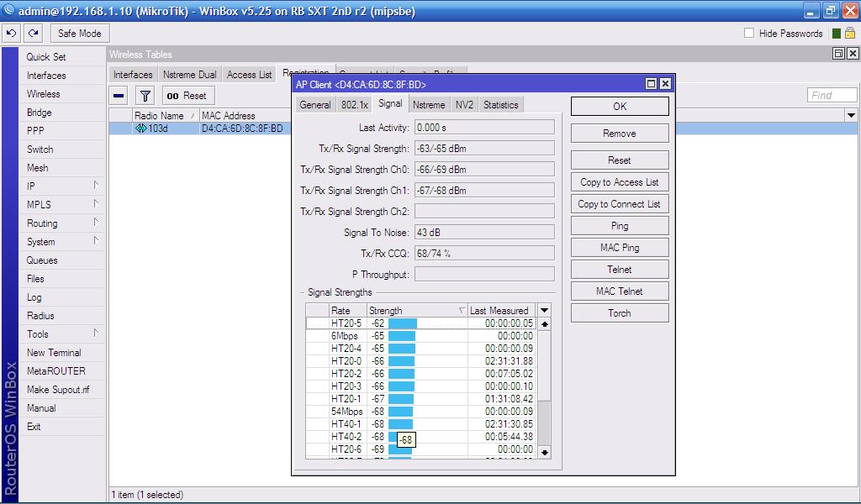Switch to the General tab

(x=315, y=105)
